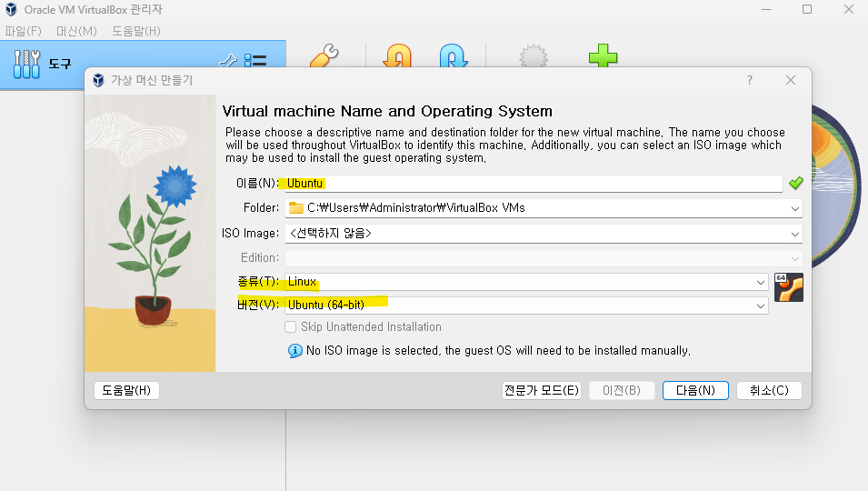Click the VirtualBox cube icon in dialog title
Screen dimensions: 868x491
(x=98, y=80)
